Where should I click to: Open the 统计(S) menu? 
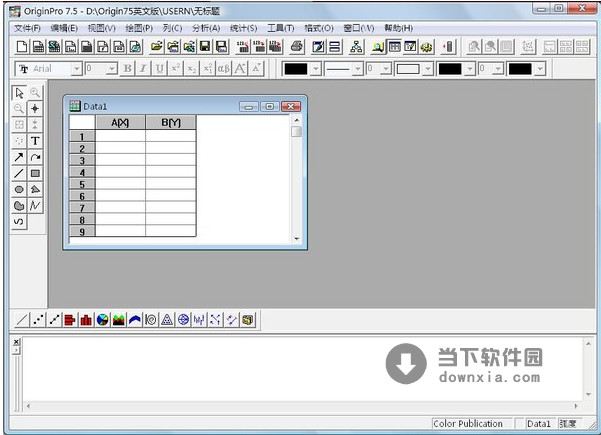pos(243,28)
